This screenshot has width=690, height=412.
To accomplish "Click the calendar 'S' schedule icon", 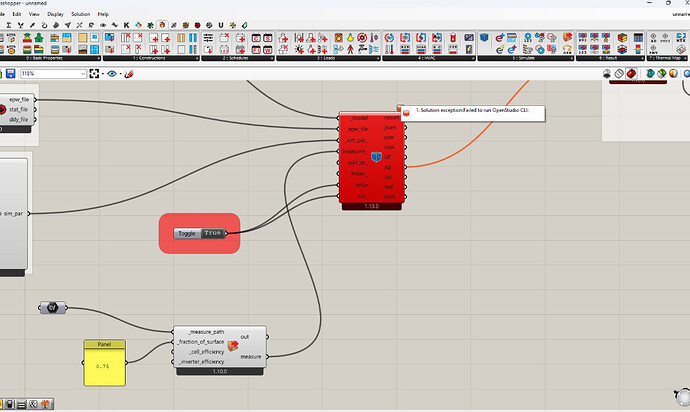I will 268,38.
